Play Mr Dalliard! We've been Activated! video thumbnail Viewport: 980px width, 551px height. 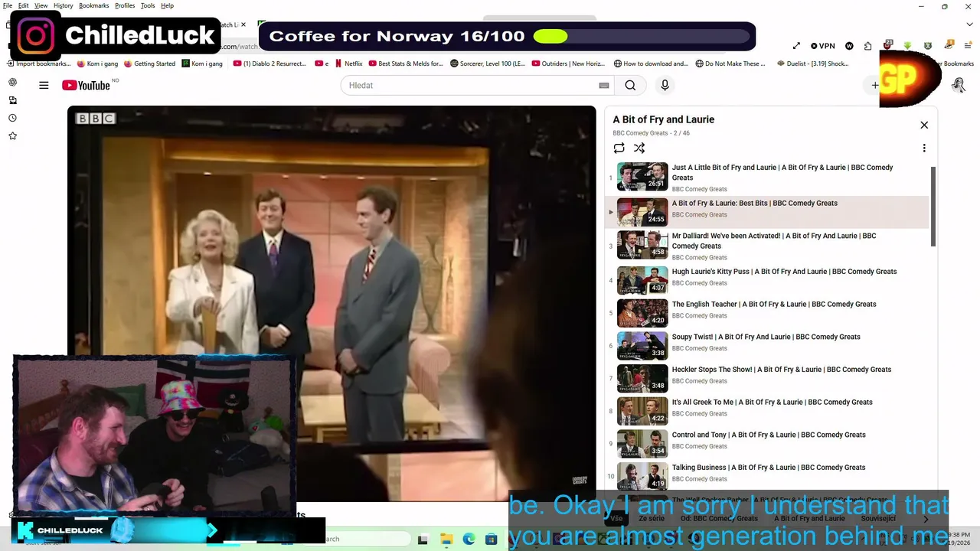pyautogui.click(x=642, y=244)
